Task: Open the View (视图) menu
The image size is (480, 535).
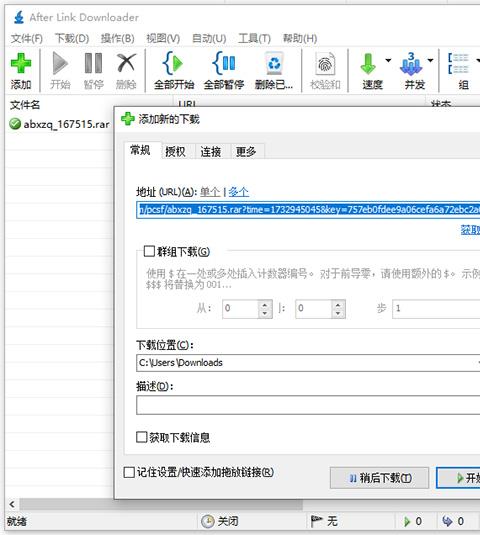Action: pos(163,38)
